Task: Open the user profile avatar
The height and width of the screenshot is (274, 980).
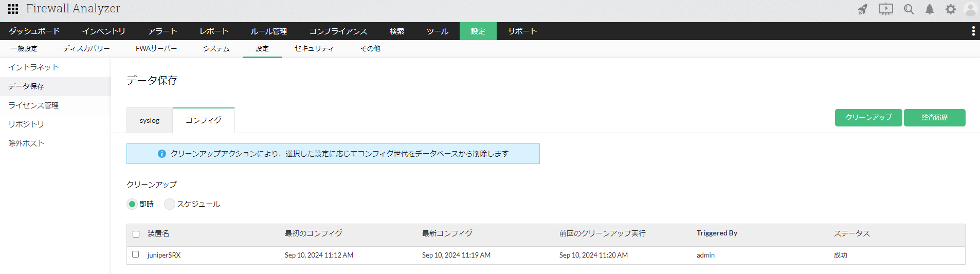Action: (970, 9)
